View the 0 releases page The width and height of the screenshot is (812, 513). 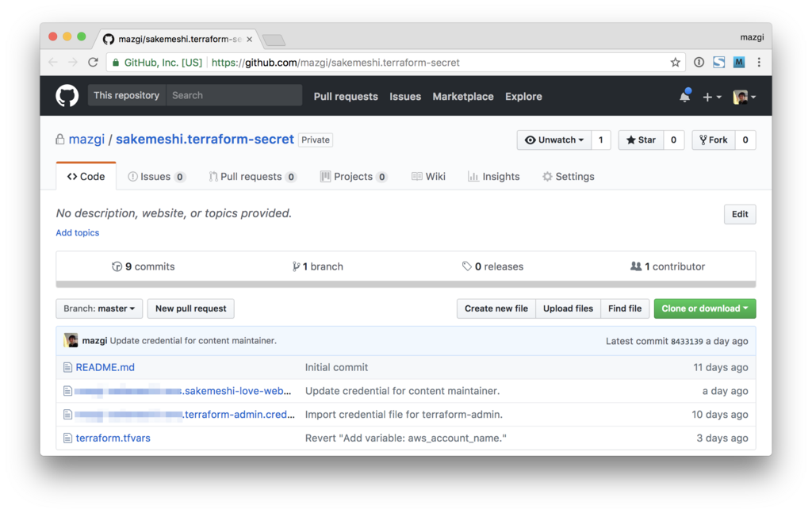point(492,266)
